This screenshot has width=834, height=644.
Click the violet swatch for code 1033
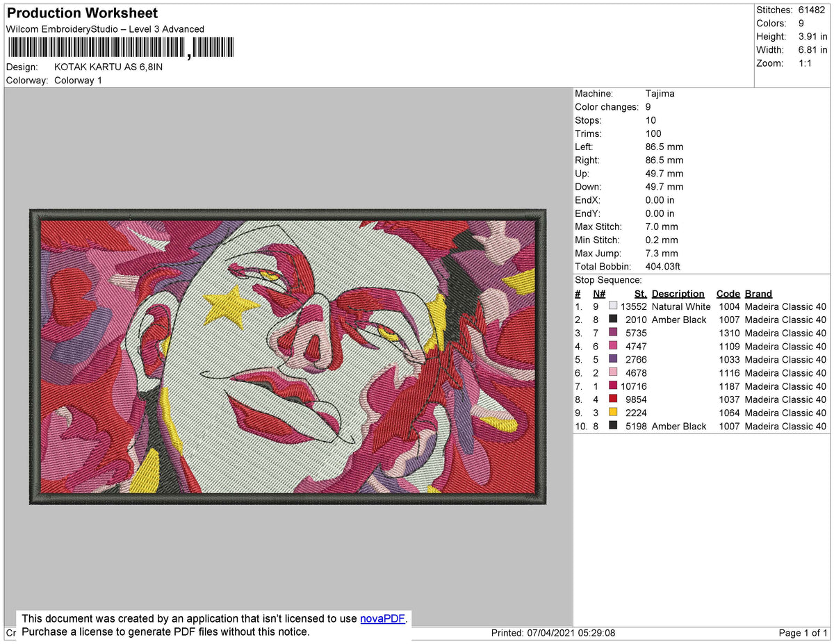614,359
